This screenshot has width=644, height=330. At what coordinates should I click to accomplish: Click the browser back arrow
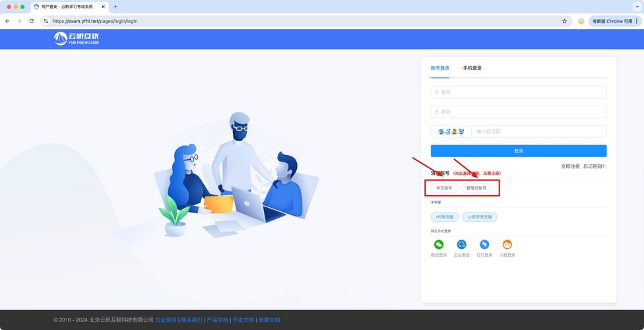[x=8, y=21]
